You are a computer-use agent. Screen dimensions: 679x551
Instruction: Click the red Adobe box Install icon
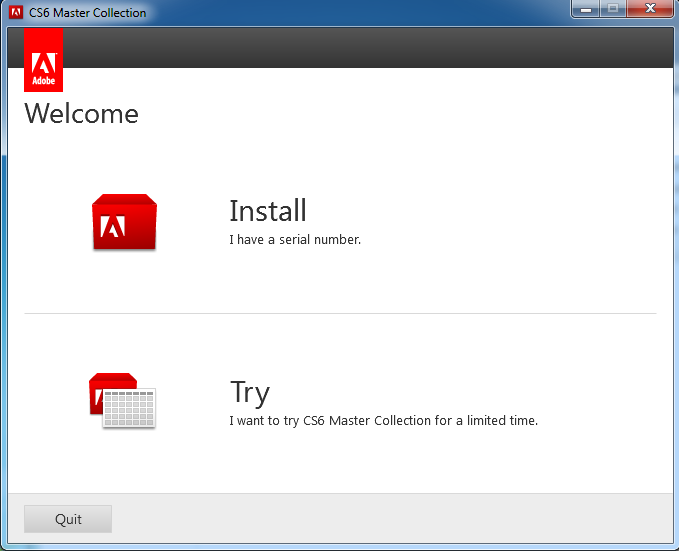pos(124,222)
